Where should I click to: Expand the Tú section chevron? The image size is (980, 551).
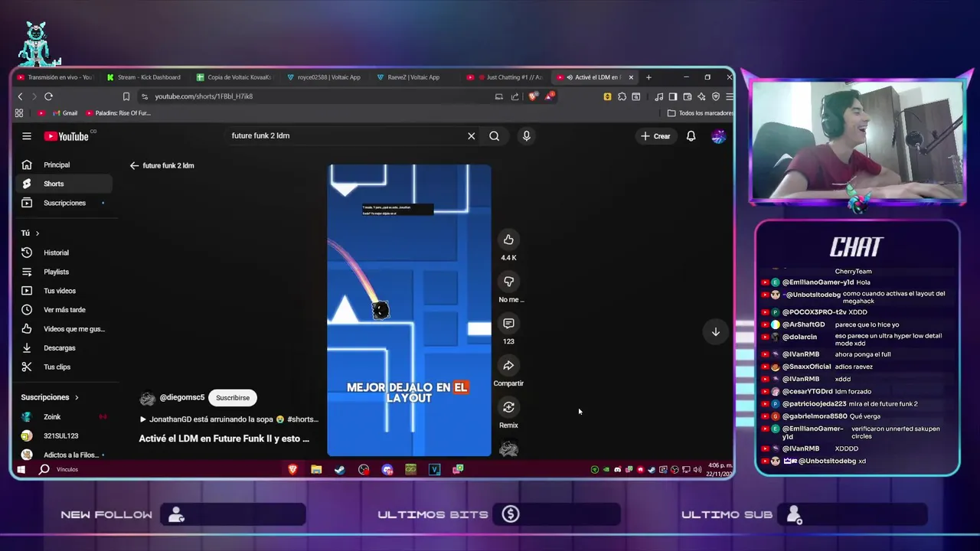click(x=38, y=233)
